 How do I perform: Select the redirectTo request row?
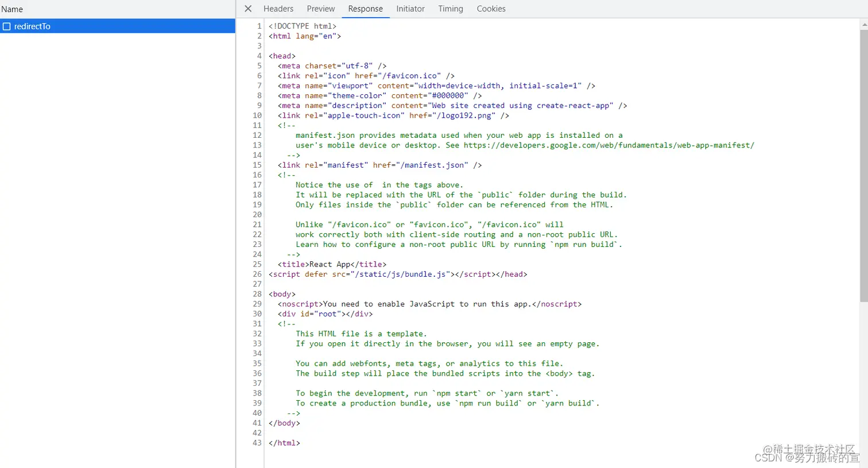(x=118, y=26)
